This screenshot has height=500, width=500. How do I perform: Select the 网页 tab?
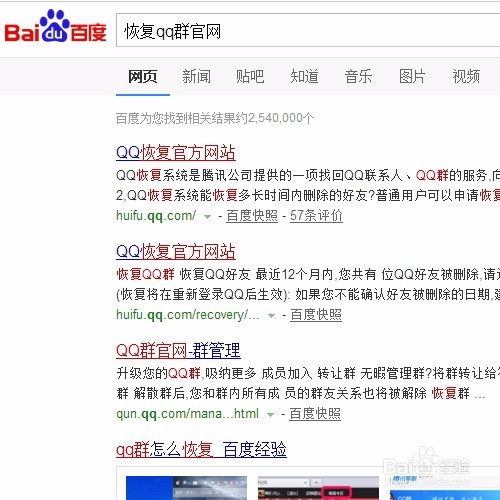click(x=143, y=77)
